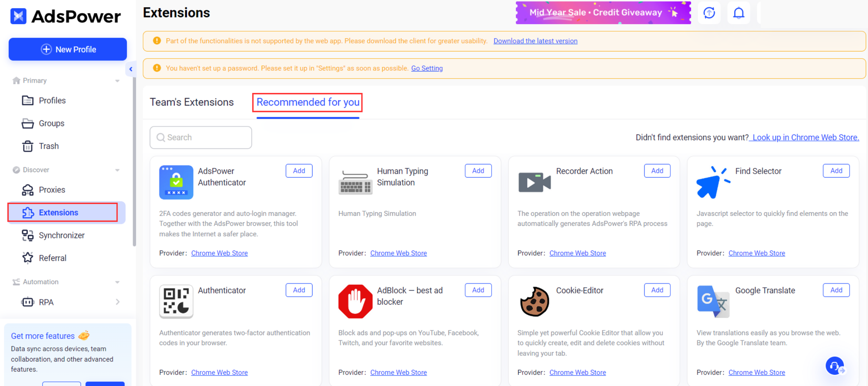Screen dimensions: 868x386
Task: Collapse the Discover section
Action: (117, 170)
